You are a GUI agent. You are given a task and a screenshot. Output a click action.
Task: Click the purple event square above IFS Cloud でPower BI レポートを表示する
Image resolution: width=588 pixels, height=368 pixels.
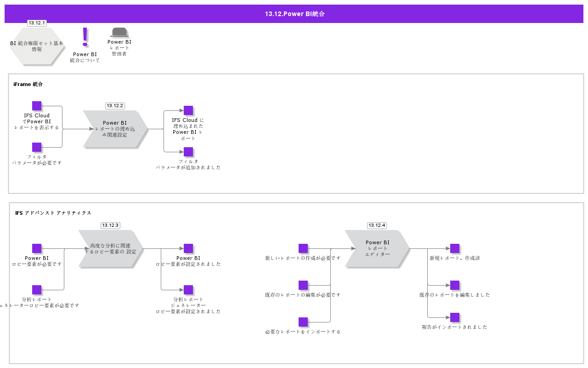(x=37, y=106)
